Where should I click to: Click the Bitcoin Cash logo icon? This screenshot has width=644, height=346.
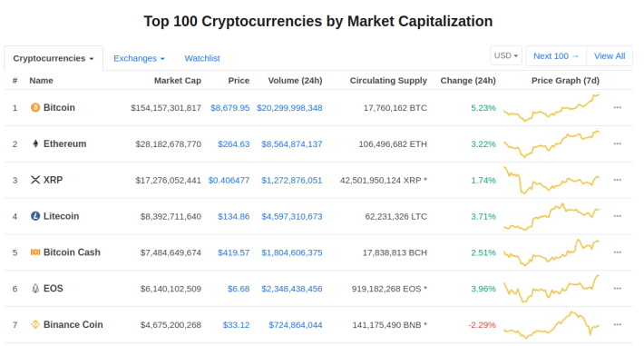pos(35,252)
